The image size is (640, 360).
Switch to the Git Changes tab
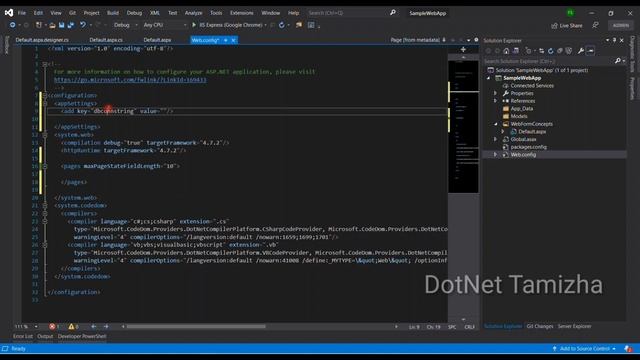click(540, 326)
